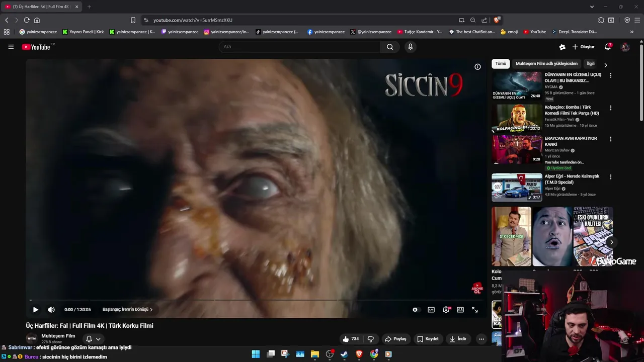Show hidden bookmarks with double chevron

632,32
